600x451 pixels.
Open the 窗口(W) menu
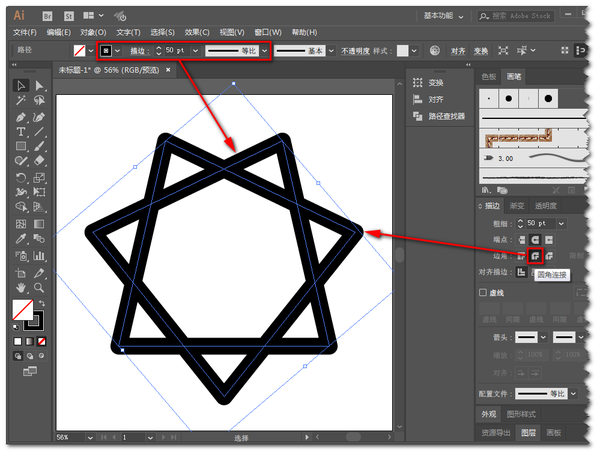point(268,33)
